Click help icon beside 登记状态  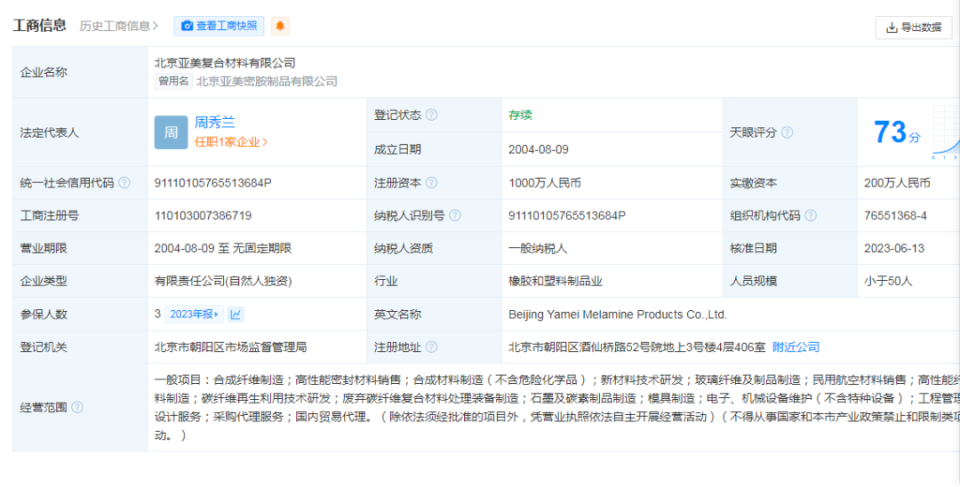pyautogui.click(x=432, y=115)
